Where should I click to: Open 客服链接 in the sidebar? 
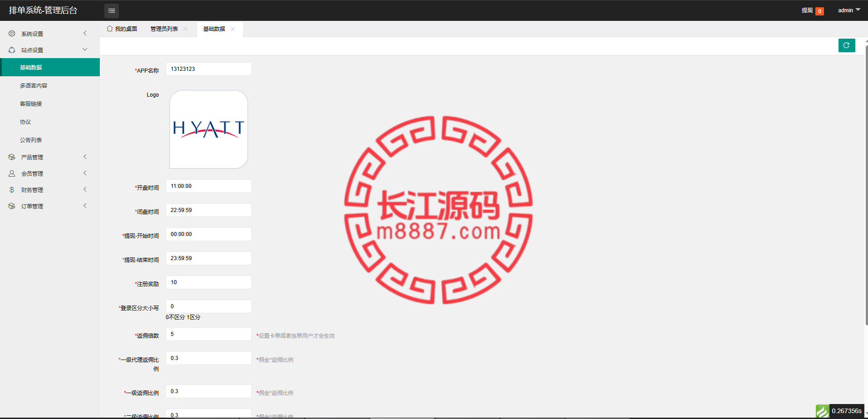coord(50,104)
